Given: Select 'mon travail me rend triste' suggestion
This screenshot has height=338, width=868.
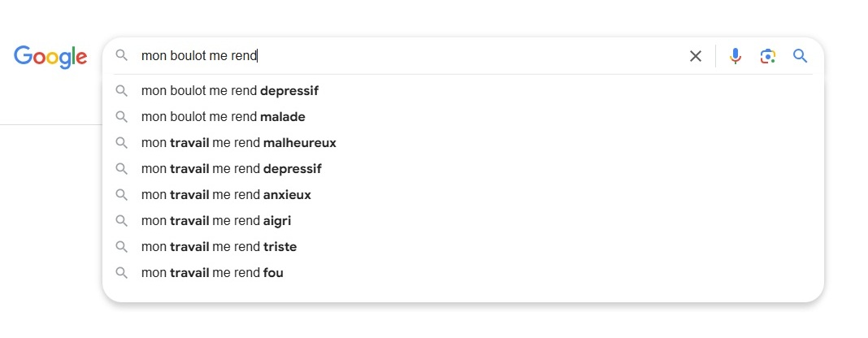Looking at the screenshot, I should 219,247.
